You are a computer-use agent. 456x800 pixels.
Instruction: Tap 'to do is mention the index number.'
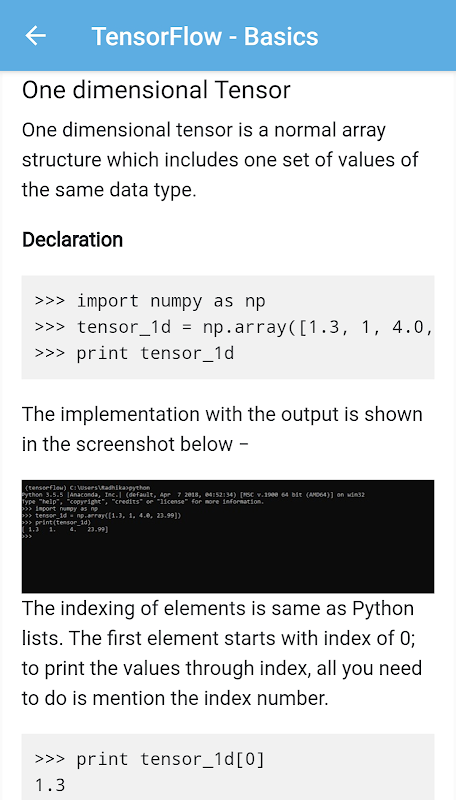pos(175,698)
